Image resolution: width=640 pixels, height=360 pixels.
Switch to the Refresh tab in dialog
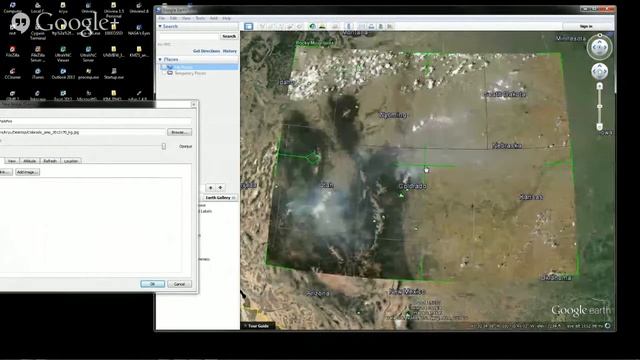pyautogui.click(x=50, y=161)
